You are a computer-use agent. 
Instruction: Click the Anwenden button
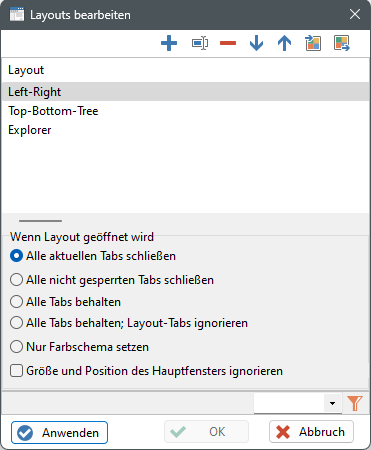tap(59, 432)
